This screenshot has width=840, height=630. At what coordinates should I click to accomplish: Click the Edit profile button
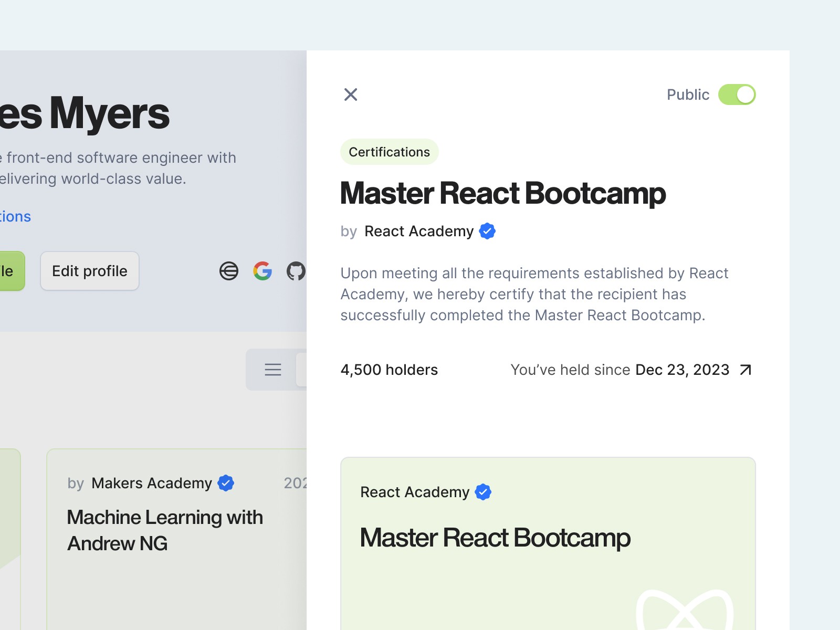90,271
